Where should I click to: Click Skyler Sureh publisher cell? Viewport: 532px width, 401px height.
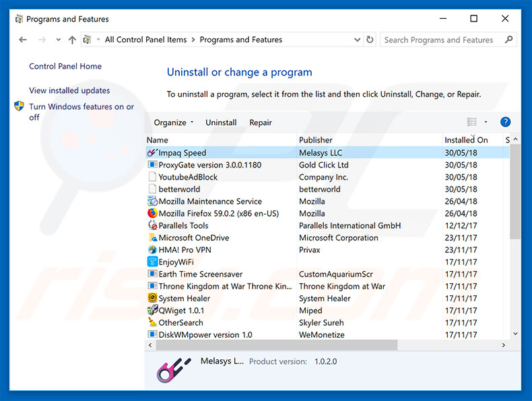click(321, 323)
